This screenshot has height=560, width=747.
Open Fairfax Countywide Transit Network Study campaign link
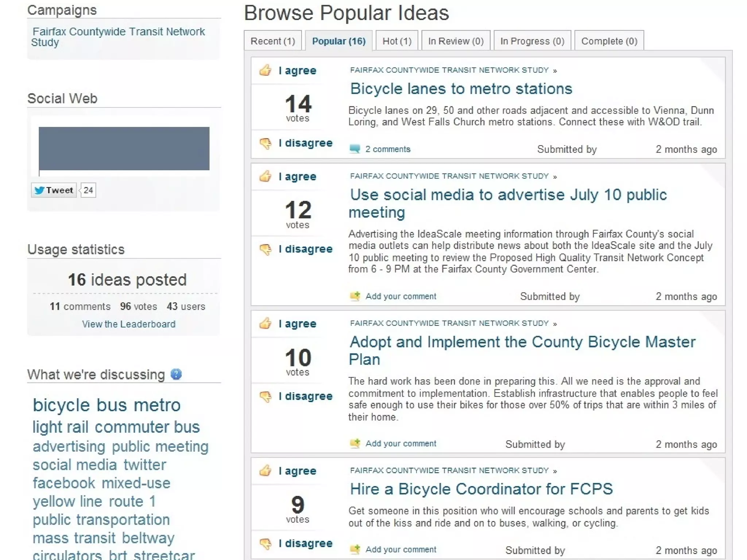click(118, 37)
